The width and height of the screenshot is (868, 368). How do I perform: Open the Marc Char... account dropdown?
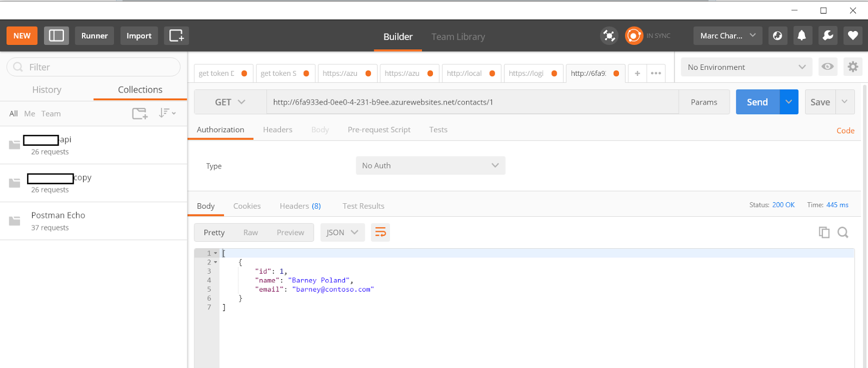[x=727, y=36]
